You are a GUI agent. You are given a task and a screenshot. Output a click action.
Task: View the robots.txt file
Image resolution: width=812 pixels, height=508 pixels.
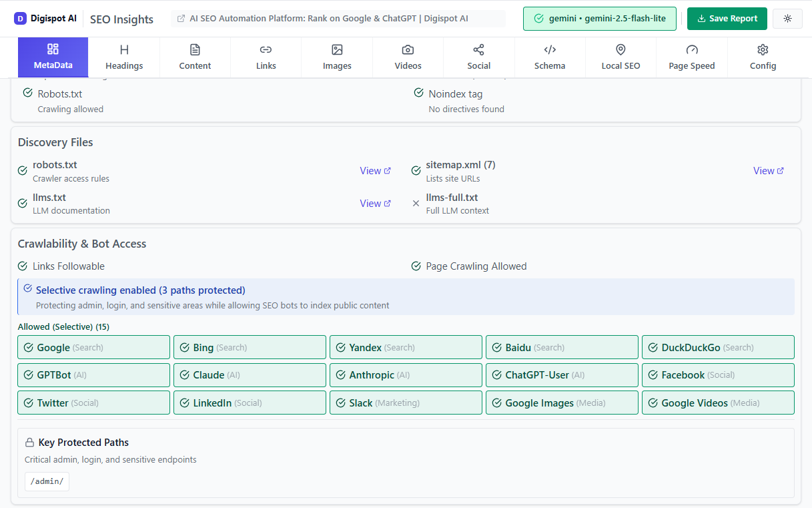[x=375, y=170]
